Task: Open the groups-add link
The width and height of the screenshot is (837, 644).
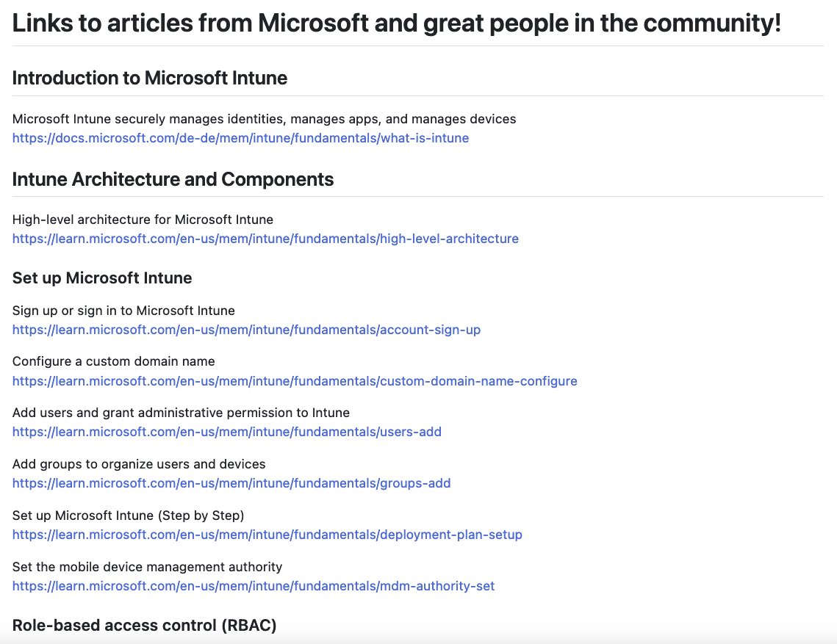Action: point(231,483)
